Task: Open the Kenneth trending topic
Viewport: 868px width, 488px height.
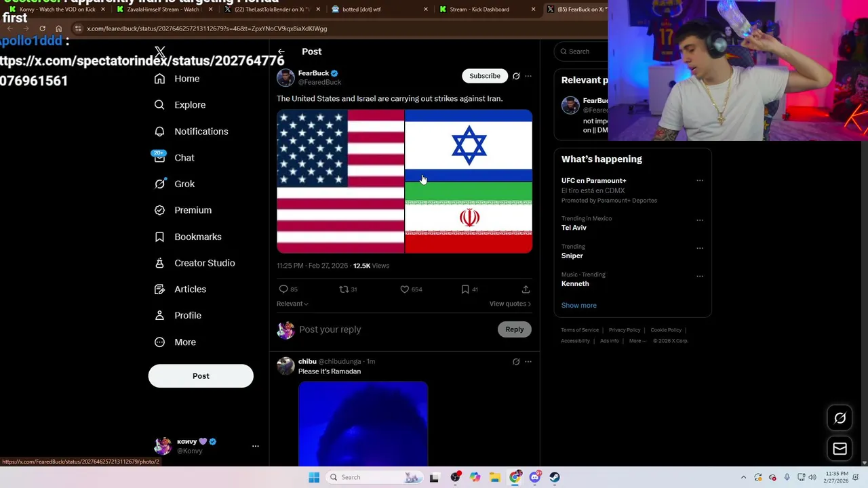Action: click(575, 283)
